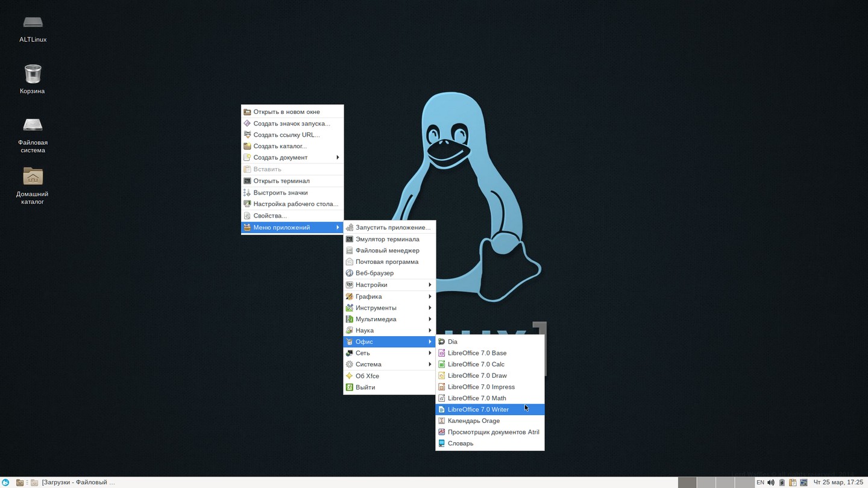Click the Эмулятор терминала icon
The height and width of the screenshot is (488, 868).
350,239
